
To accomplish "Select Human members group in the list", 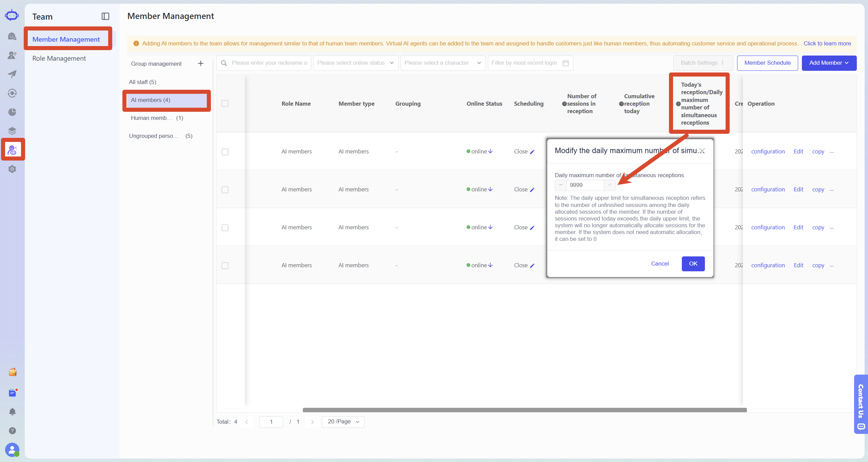I will pyautogui.click(x=157, y=118).
